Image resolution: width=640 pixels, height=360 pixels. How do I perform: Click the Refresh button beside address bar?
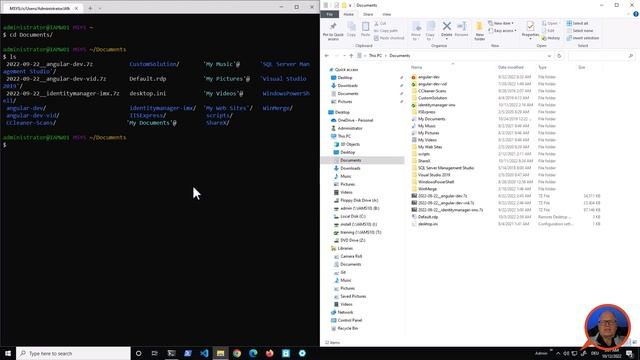pos(559,56)
